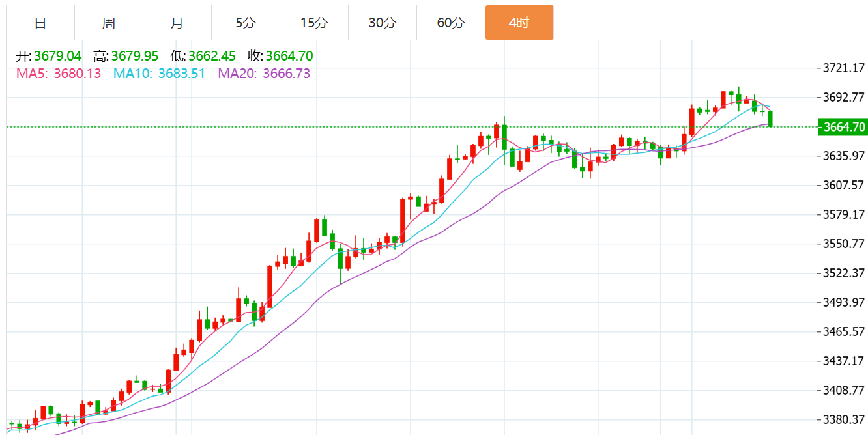The width and height of the screenshot is (868, 435).
Task: Click the 3493.97 price axis label
Action: 844,302
